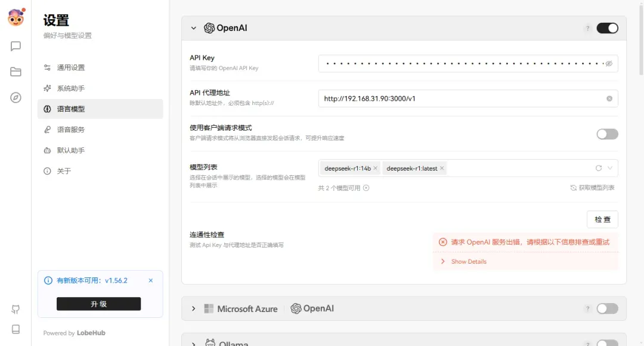The image size is (644, 346).
Task: Enable the Microsoft Azure OpenAI toggle
Action: [x=607, y=308]
